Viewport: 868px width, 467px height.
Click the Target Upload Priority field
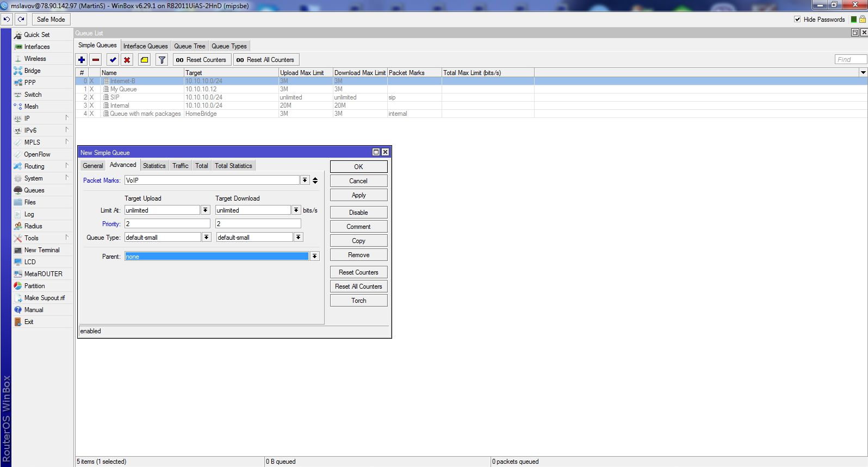[x=167, y=224]
